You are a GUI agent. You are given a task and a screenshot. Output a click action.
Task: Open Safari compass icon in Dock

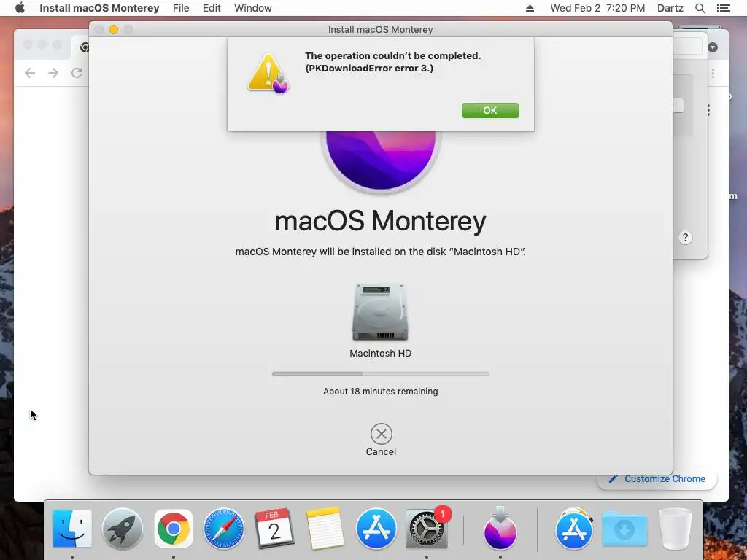[224, 528]
